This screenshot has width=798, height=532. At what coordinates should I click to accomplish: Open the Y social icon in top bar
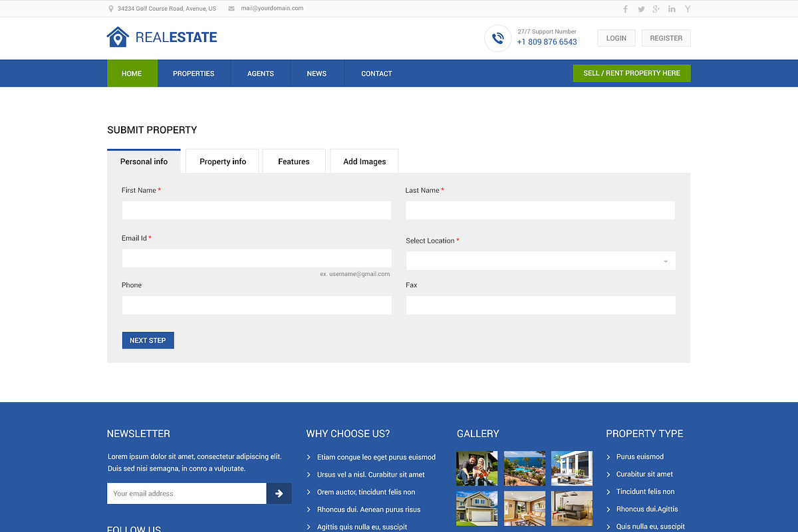(688, 9)
